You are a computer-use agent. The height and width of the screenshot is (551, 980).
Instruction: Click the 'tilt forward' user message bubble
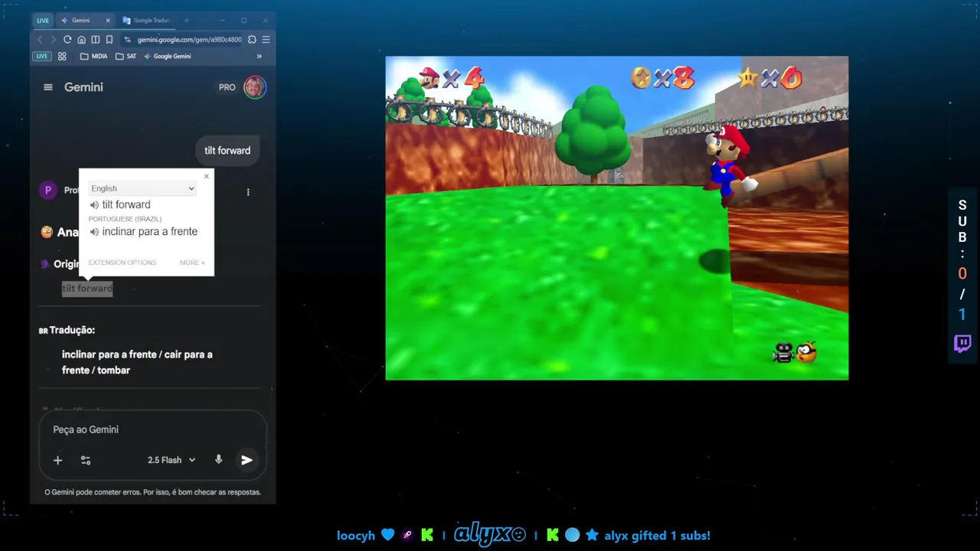(x=227, y=151)
